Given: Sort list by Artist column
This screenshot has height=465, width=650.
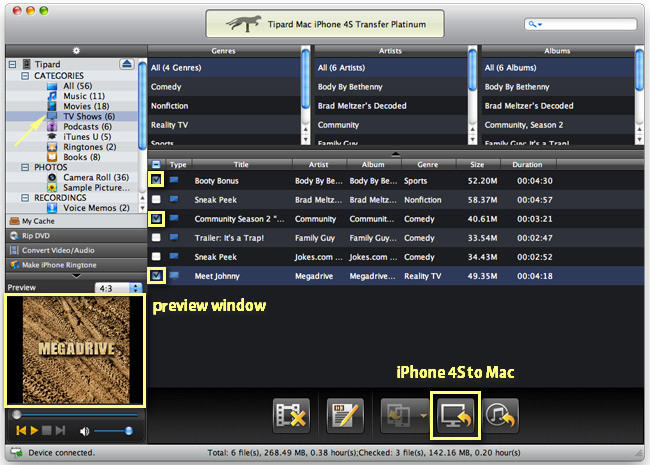Looking at the screenshot, I should click(x=319, y=165).
